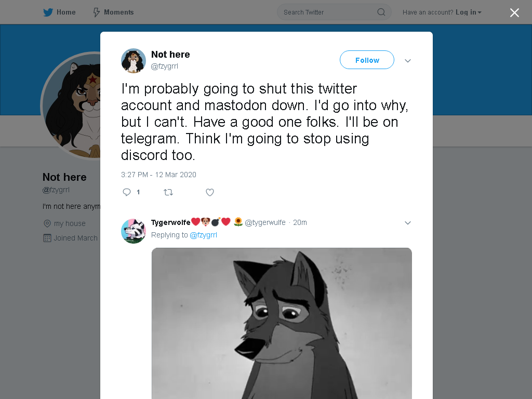Reply using the speech bubble icon
Image resolution: width=532 pixels, height=399 pixels.
(127, 192)
